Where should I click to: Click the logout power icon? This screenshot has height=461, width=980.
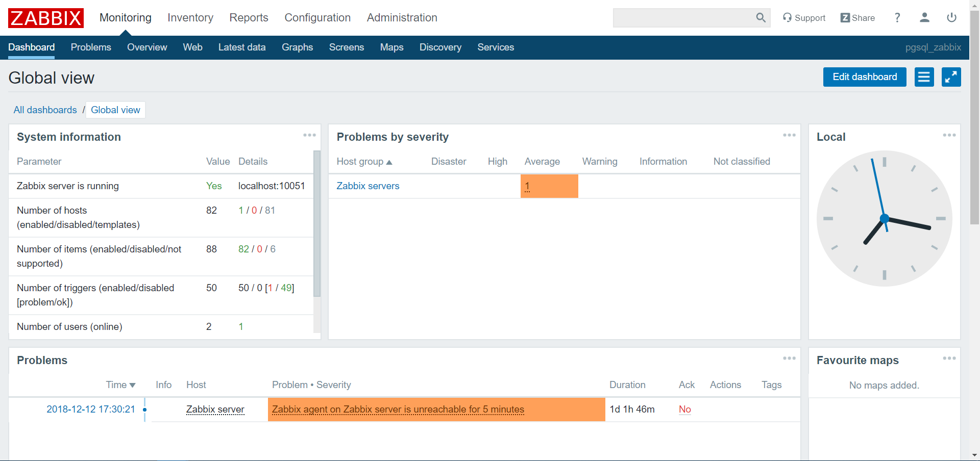951,18
